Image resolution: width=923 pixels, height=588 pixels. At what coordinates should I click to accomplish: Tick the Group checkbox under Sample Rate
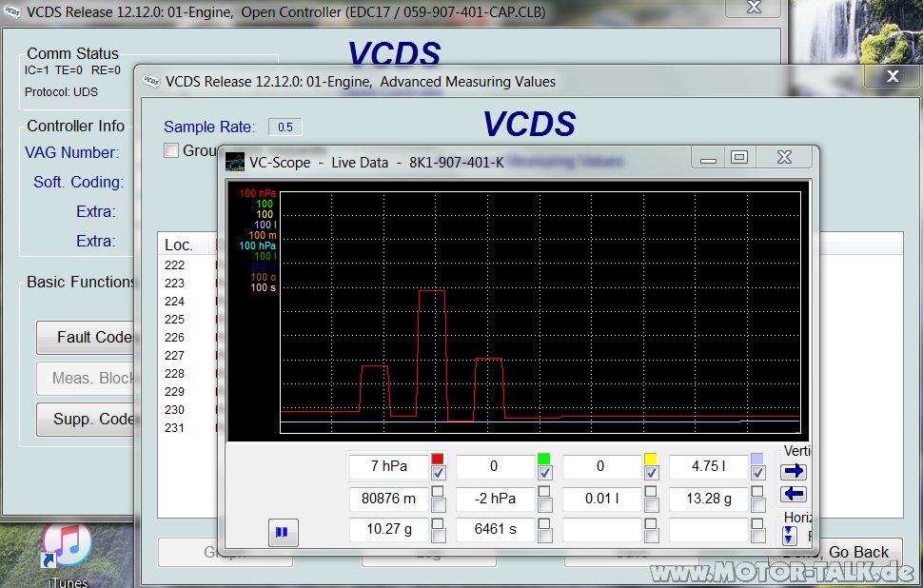click(171, 150)
